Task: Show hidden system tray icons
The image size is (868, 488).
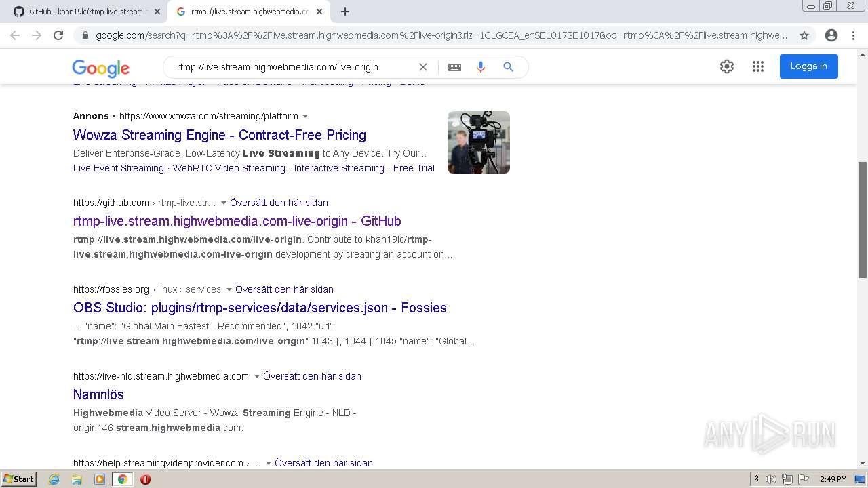Action: [756, 479]
